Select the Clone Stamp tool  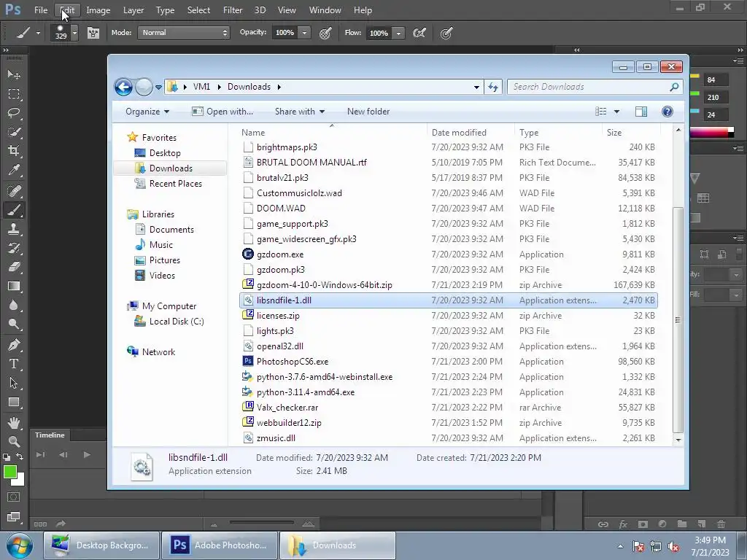tap(14, 229)
